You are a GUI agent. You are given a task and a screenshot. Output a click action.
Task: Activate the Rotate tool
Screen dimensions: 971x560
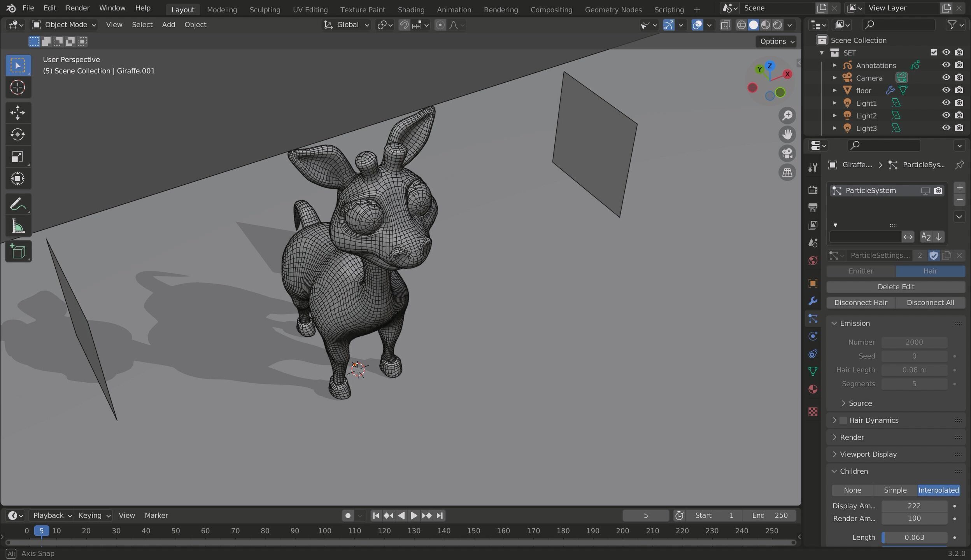(18, 135)
